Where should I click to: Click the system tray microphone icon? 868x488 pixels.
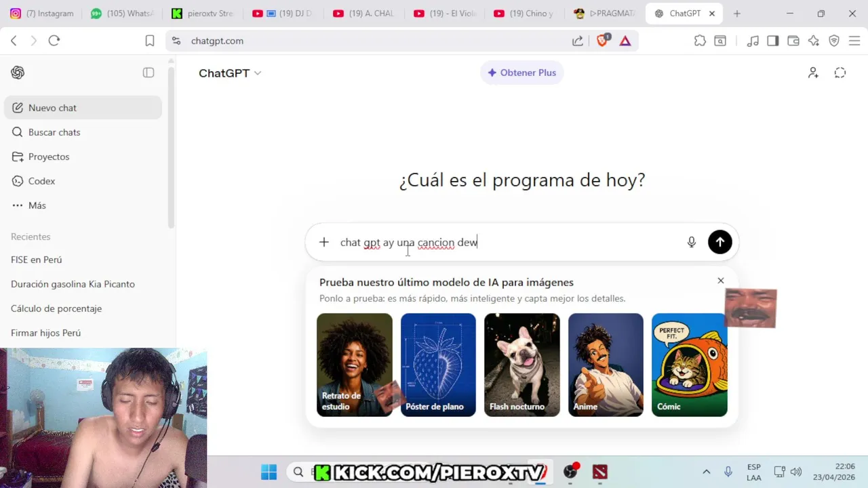point(728,472)
